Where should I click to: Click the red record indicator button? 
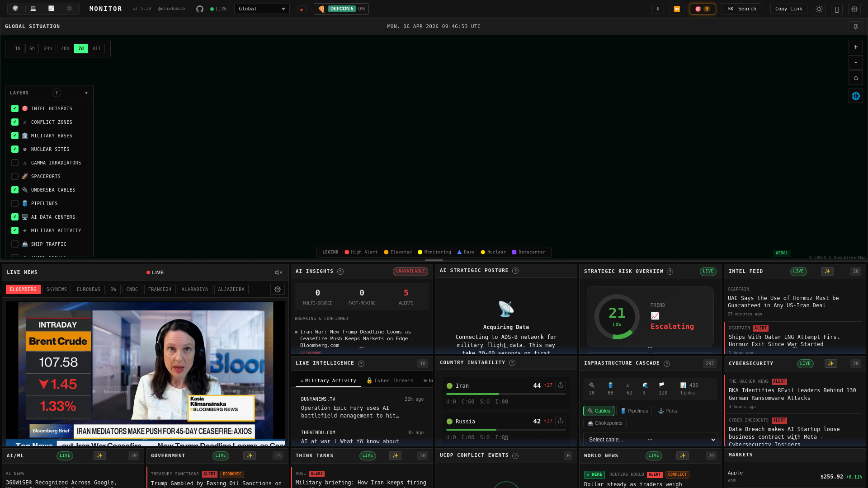pos(302,9)
